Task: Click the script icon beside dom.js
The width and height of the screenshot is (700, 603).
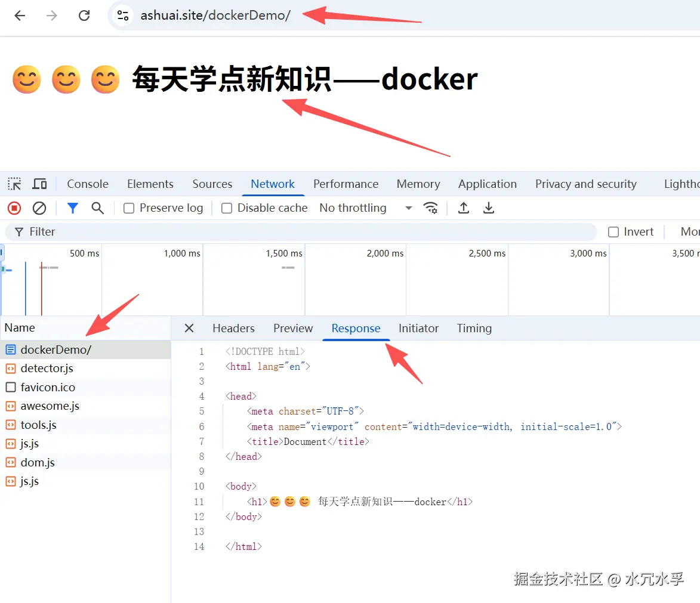Action: 11,462
